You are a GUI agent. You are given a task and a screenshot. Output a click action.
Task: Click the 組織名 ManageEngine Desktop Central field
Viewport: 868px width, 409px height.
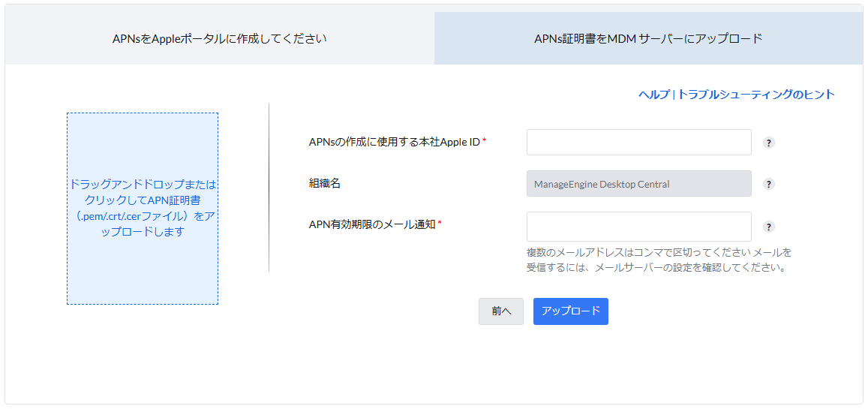[638, 184]
